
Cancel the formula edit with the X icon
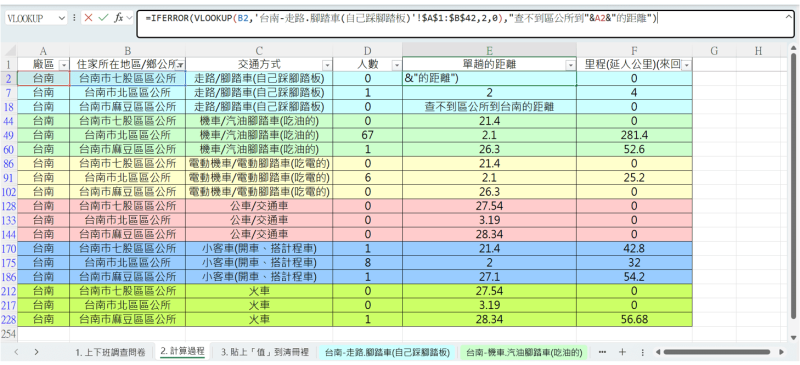pyautogui.click(x=88, y=18)
